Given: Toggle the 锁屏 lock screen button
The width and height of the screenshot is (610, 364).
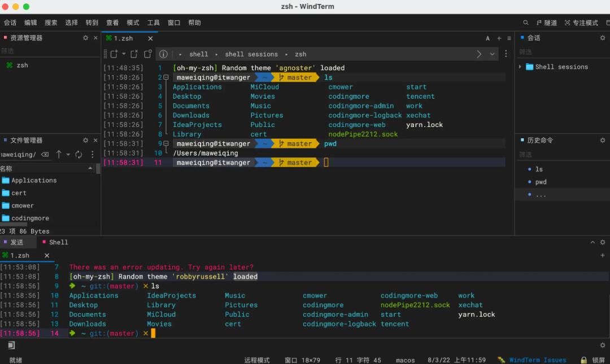Looking at the screenshot, I should coord(593,360).
